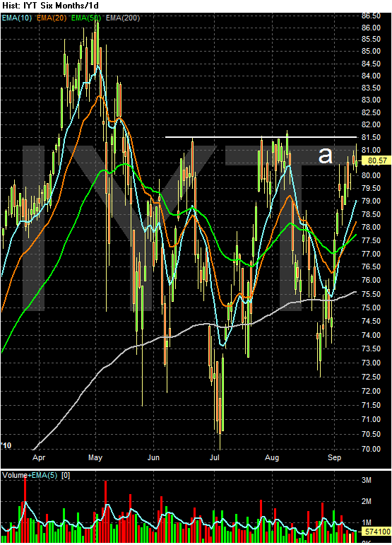
Task: Click the Volume+EMA(5) label
Action: (x=30, y=475)
